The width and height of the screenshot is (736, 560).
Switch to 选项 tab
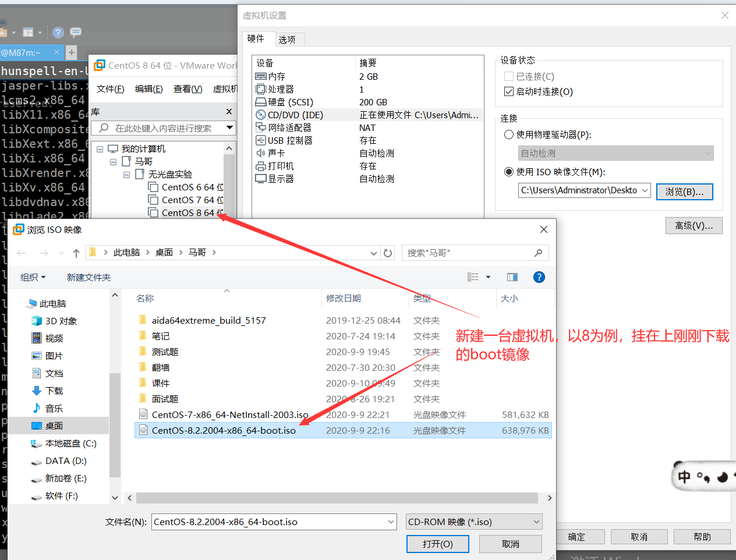click(x=287, y=40)
